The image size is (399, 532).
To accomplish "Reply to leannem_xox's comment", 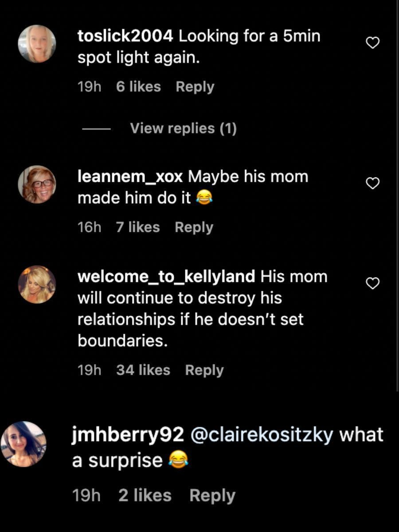I will coord(194,227).
